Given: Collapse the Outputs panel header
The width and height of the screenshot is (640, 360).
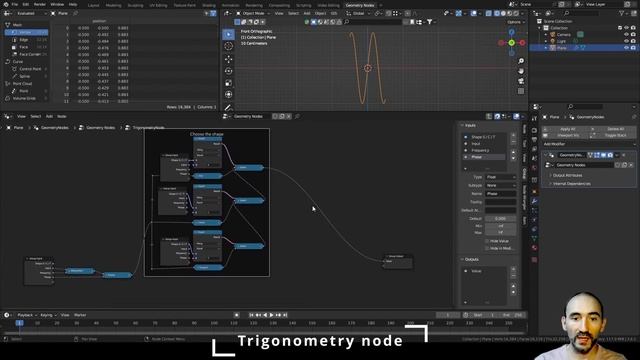Looking at the screenshot, I should (470, 260).
